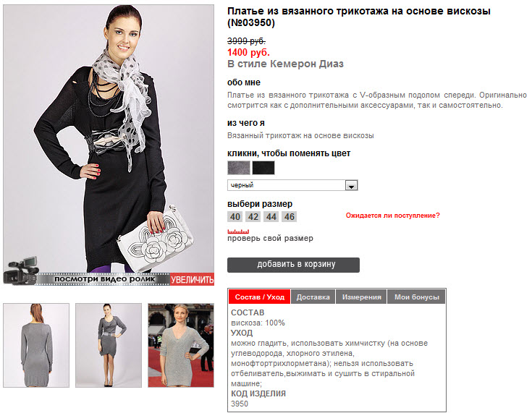Click the Ожидается ли поступление? link
Screen dimensions: 532x413
pos(392,216)
